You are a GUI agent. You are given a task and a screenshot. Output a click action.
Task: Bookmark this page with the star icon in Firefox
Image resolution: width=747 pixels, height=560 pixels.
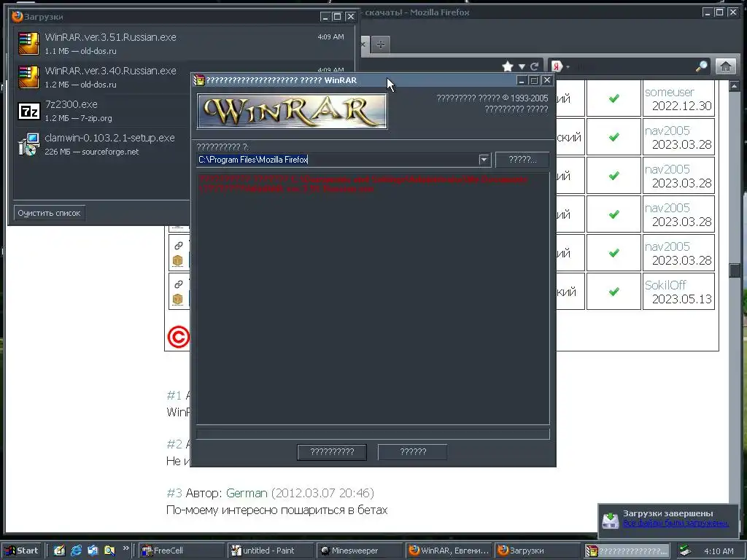pyautogui.click(x=508, y=66)
